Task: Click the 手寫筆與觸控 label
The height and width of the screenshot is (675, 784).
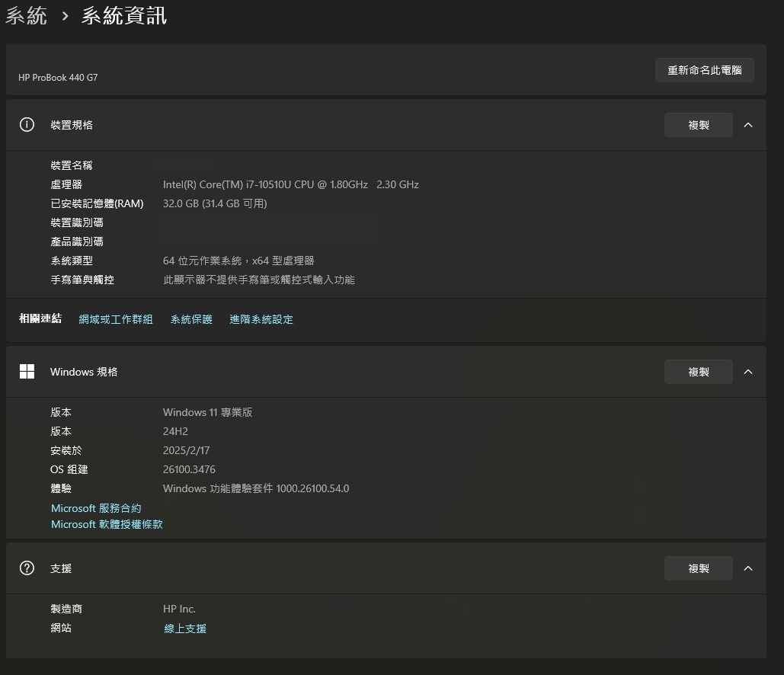Action: coord(82,280)
